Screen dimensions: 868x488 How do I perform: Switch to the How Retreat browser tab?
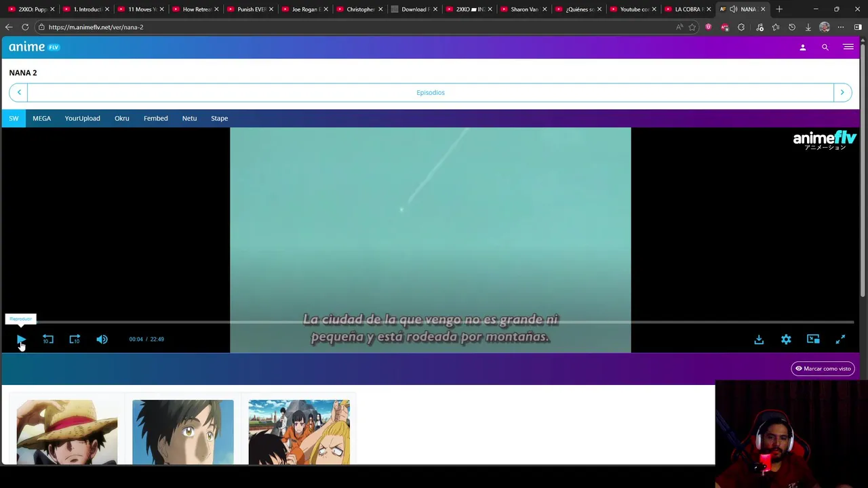click(197, 9)
